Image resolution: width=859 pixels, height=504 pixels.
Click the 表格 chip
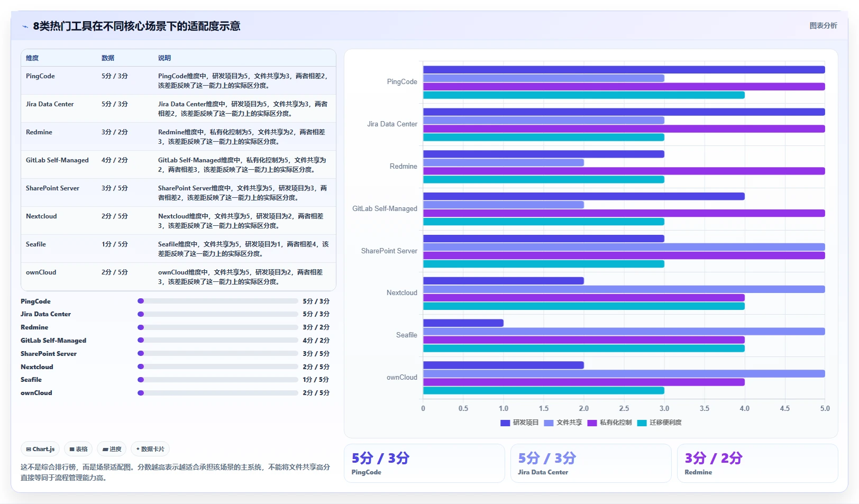(x=78, y=449)
